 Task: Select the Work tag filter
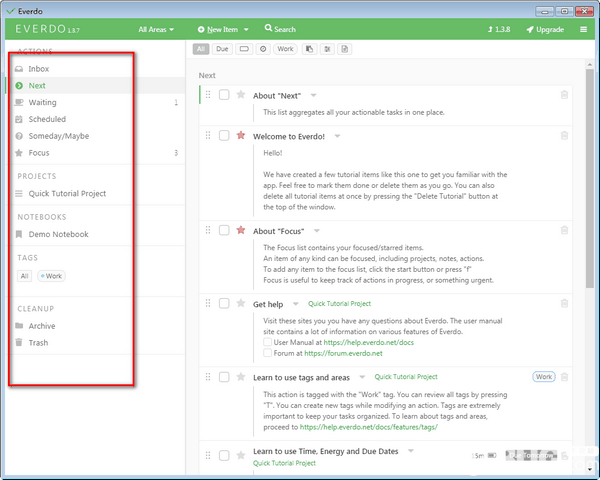point(285,49)
